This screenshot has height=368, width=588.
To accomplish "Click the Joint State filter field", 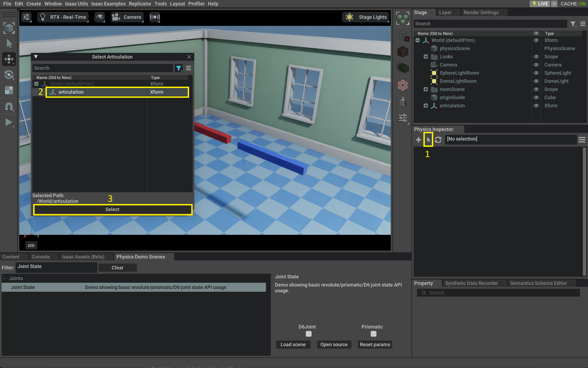I will pyautogui.click(x=56, y=267).
